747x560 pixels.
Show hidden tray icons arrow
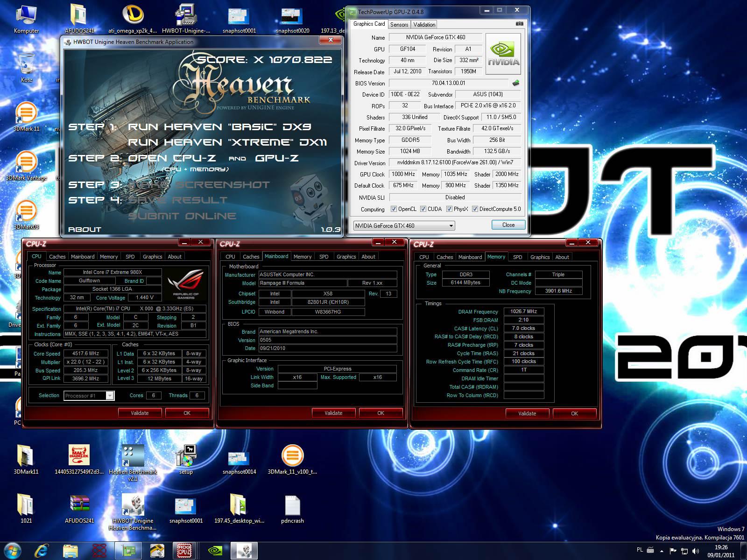[x=662, y=551]
